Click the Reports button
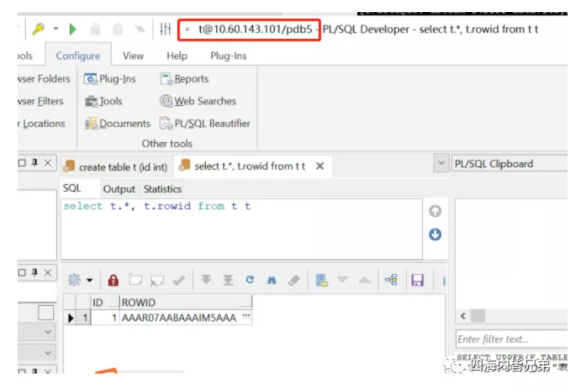582x392 pixels. tap(184, 78)
